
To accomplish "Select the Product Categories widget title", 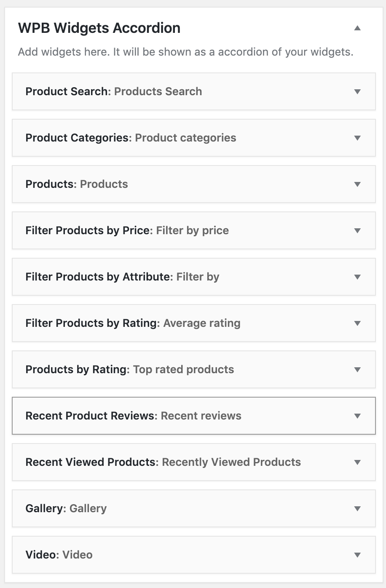I will tap(131, 138).
